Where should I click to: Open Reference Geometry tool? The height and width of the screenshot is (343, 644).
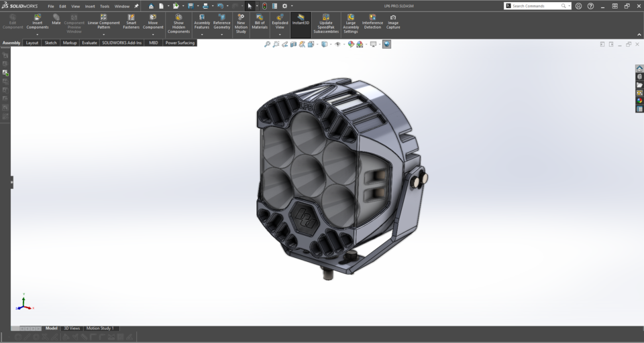tap(222, 21)
